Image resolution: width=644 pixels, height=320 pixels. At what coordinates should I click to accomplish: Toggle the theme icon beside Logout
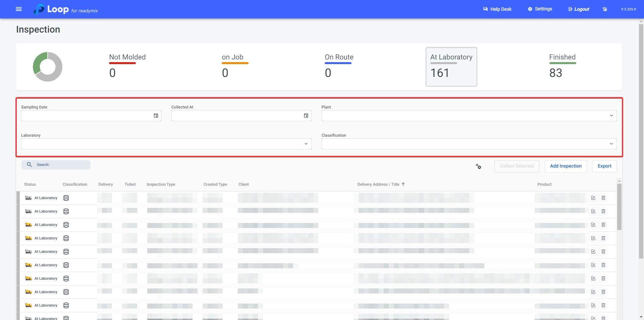(x=605, y=9)
